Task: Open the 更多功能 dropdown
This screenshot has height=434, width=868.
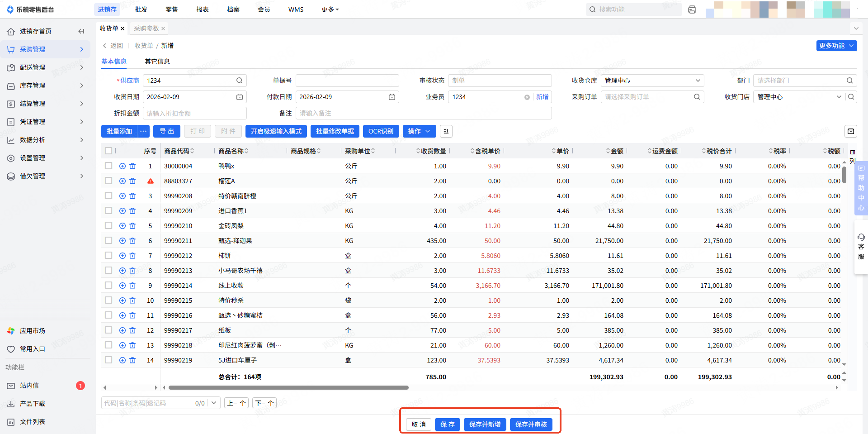Action: tap(836, 46)
